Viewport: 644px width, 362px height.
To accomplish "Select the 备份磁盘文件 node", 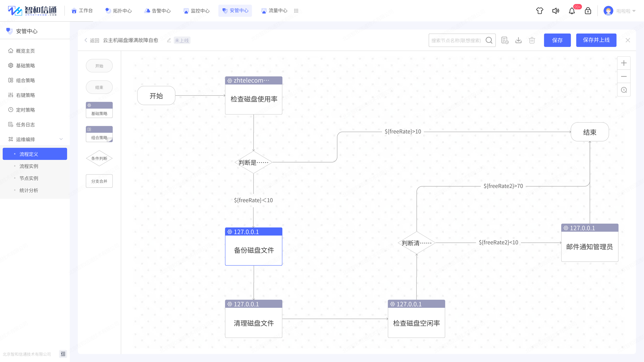I will (254, 247).
